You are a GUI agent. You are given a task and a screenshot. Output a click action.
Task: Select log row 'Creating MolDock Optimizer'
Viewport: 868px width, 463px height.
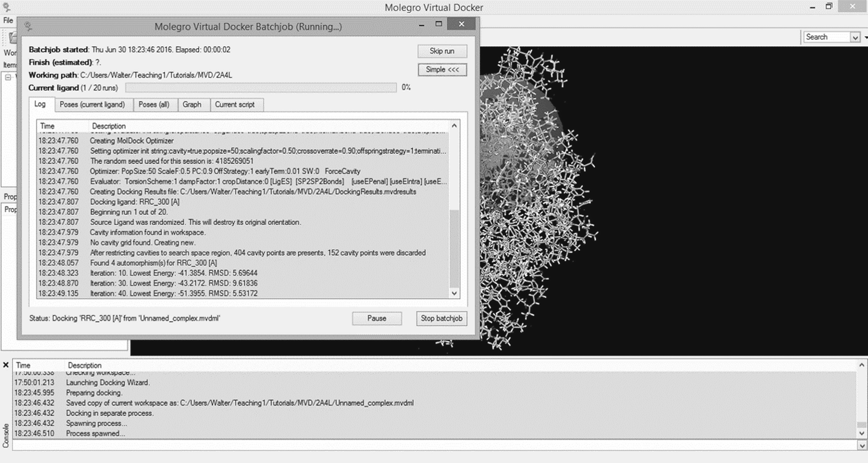(243, 141)
